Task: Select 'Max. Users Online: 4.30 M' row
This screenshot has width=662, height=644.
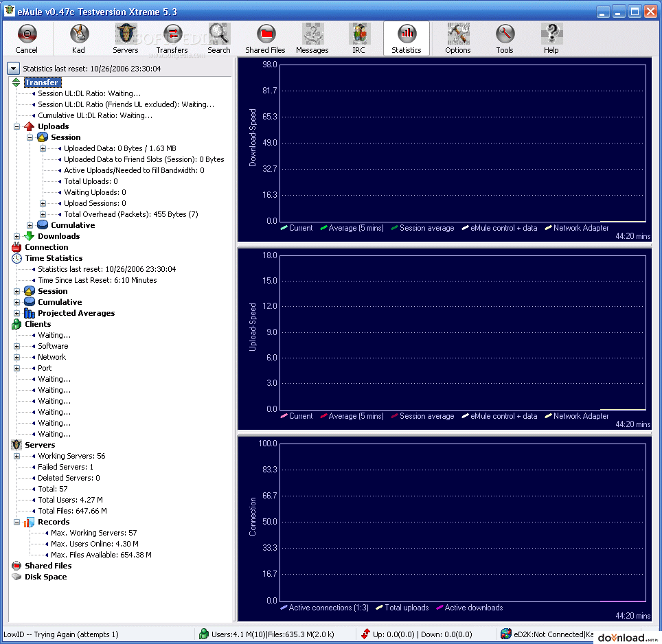Action: coord(95,544)
